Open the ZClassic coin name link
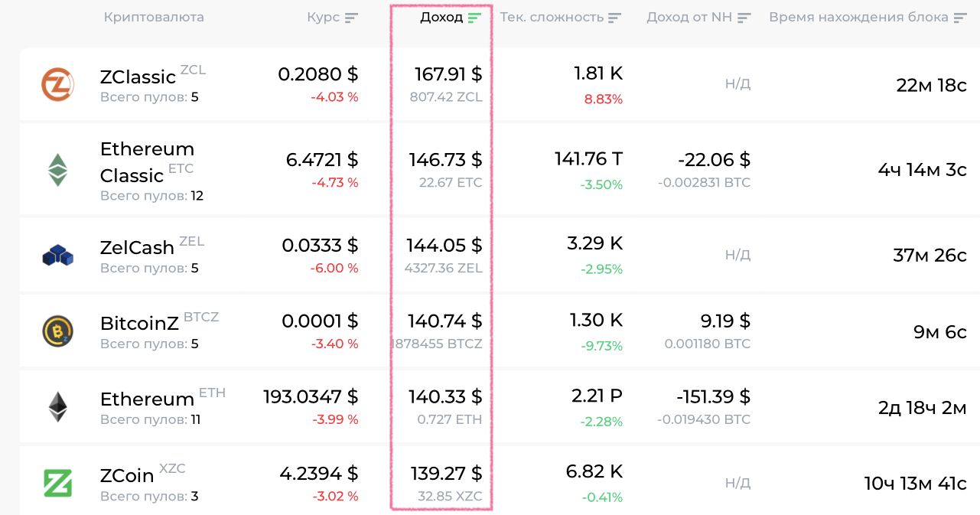 (x=138, y=77)
